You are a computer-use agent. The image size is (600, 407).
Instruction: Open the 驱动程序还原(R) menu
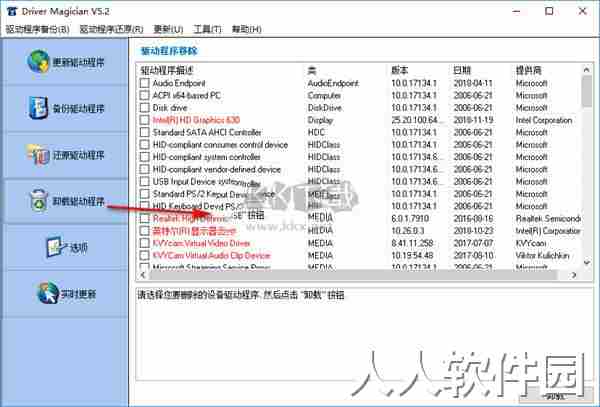[111, 29]
